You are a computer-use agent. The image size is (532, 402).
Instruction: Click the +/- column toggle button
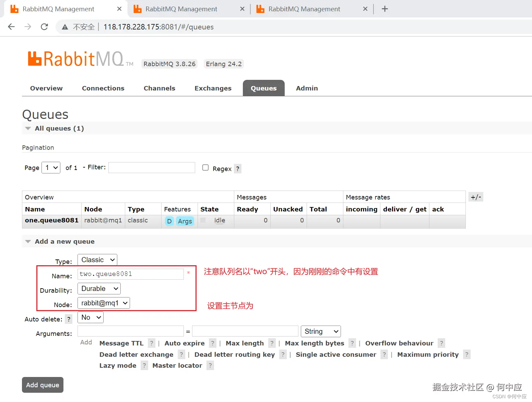click(476, 197)
